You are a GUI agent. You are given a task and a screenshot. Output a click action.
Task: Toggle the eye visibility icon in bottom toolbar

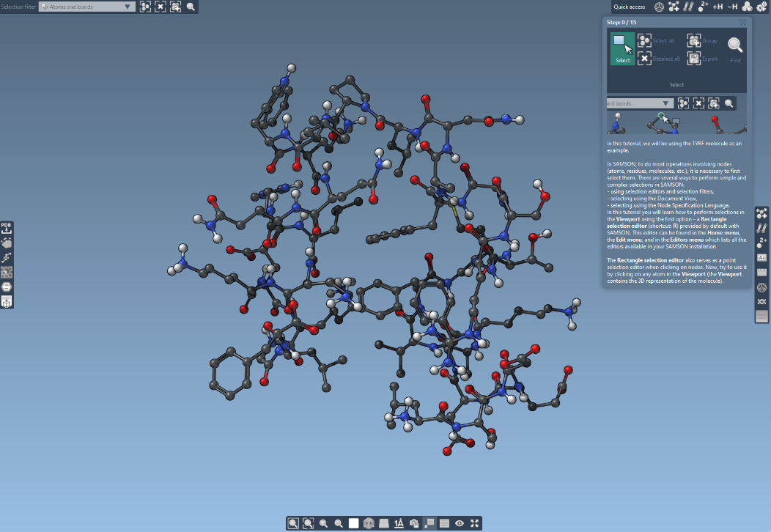click(x=460, y=523)
